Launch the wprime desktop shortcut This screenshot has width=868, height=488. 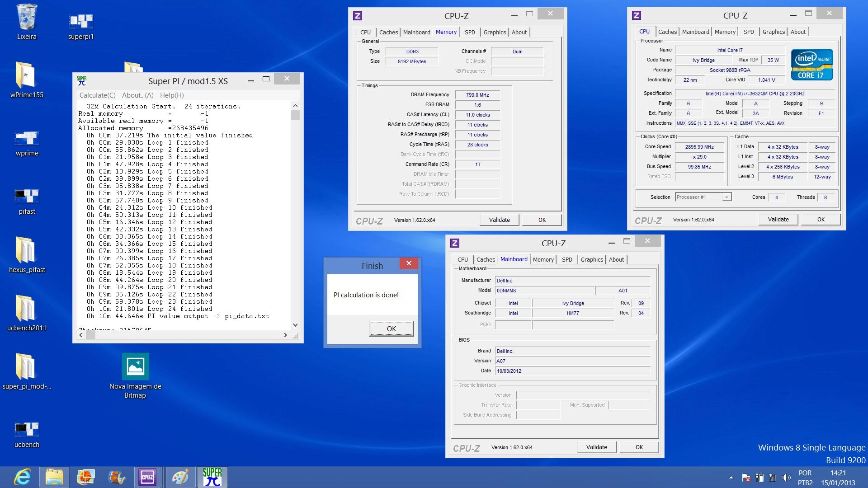click(x=27, y=143)
